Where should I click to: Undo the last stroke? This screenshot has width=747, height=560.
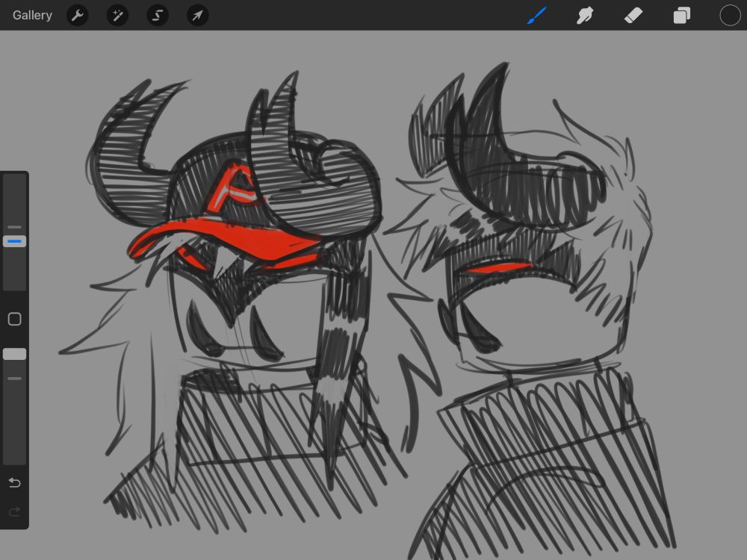[15, 483]
